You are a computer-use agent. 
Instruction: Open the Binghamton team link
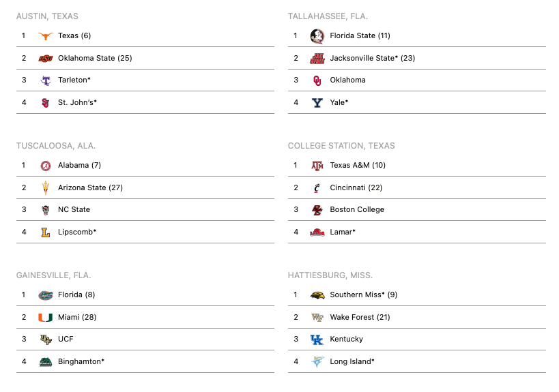(x=81, y=361)
